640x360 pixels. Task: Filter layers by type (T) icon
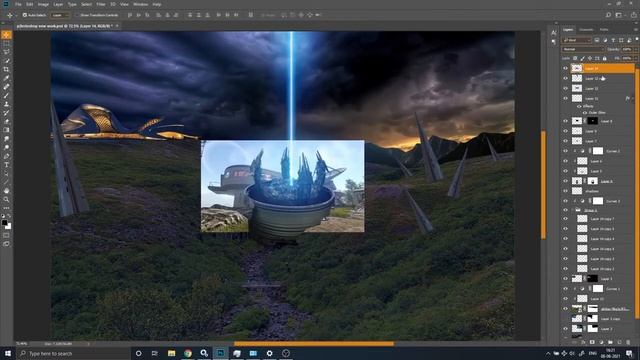(x=613, y=40)
